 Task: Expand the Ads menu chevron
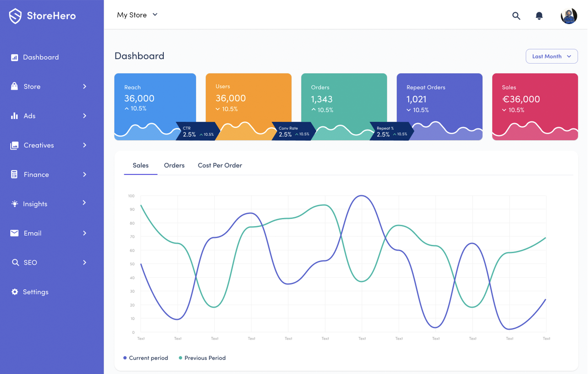tap(85, 116)
